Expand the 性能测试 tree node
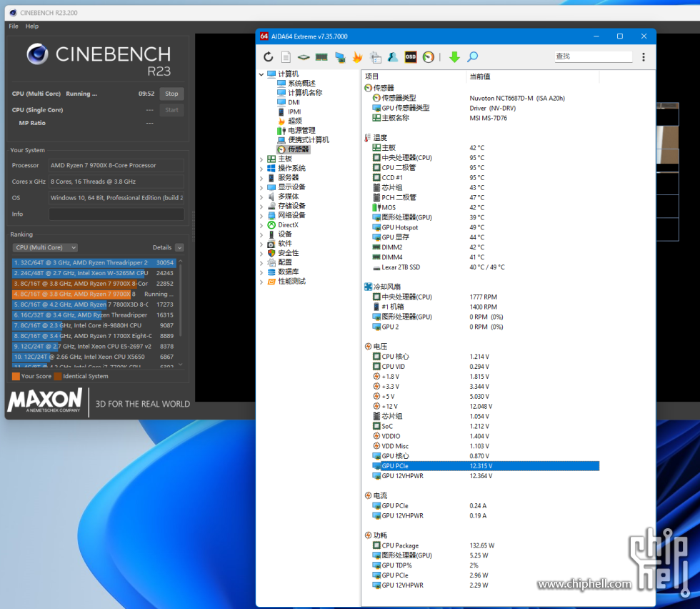Viewport: 700px width, 609px height. coord(261,282)
